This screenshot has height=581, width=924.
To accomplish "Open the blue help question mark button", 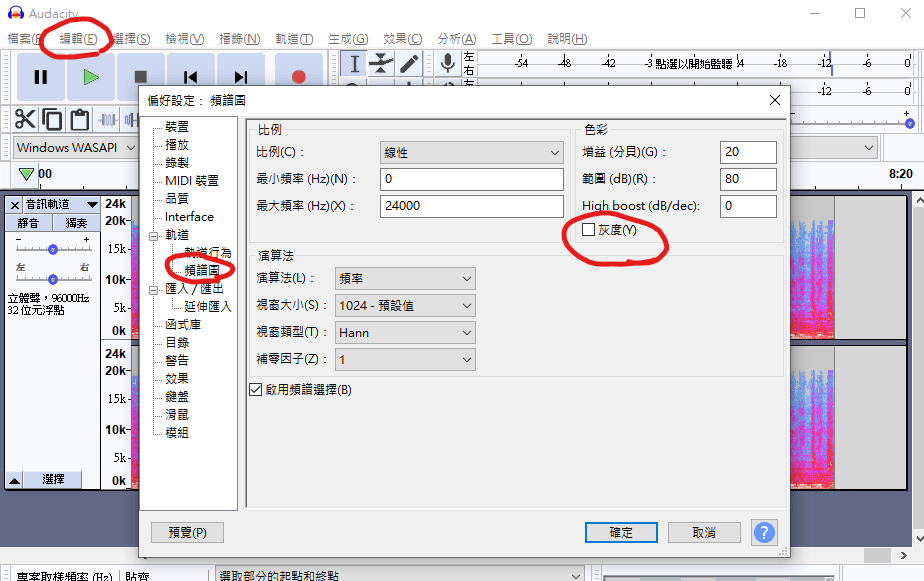I will tap(764, 533).
